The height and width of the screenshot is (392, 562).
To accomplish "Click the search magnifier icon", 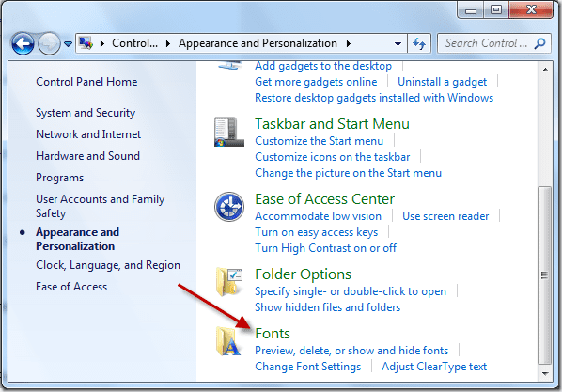I will pos(539,44).
